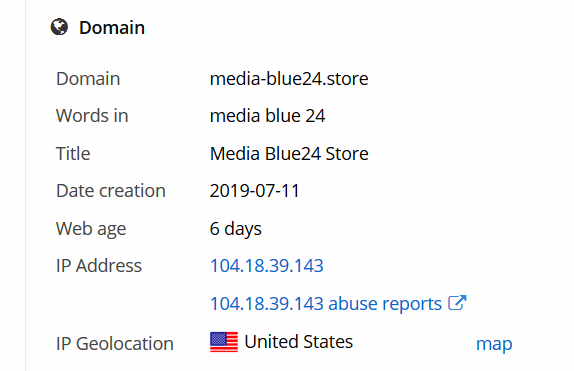
Task: Click the 'IP Address' row label
Action: (x=99, y=266)
